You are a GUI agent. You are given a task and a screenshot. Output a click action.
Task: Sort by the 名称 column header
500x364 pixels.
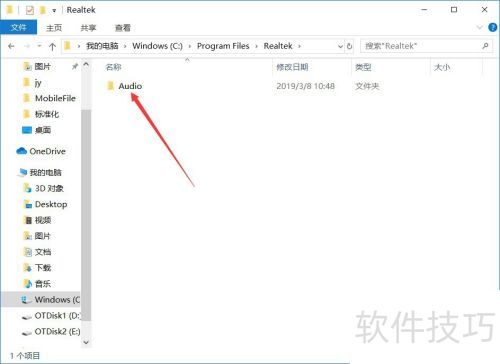(x=113, y=67)
